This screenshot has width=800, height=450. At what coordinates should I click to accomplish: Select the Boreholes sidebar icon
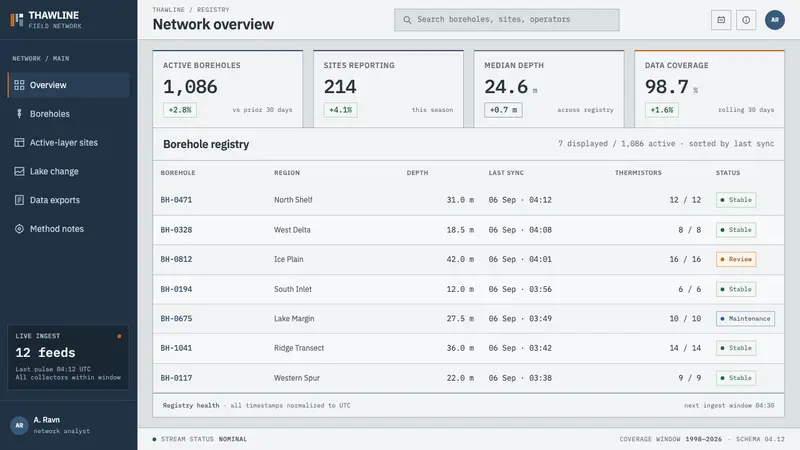pyautogui.click(x=19, y=114)
